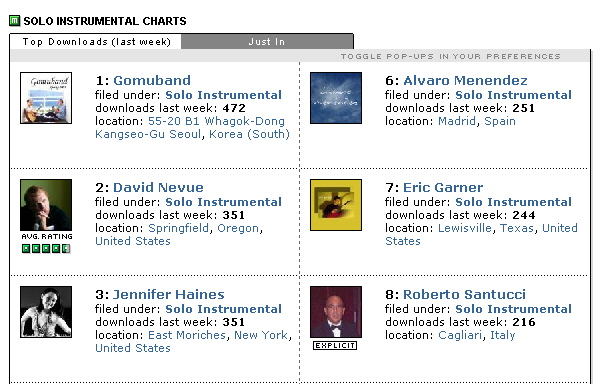The height and width of the screenshot is (384, 600).
Task: Click the Explicit label under Roberto Santucci
Action: [x=335, y=345]
